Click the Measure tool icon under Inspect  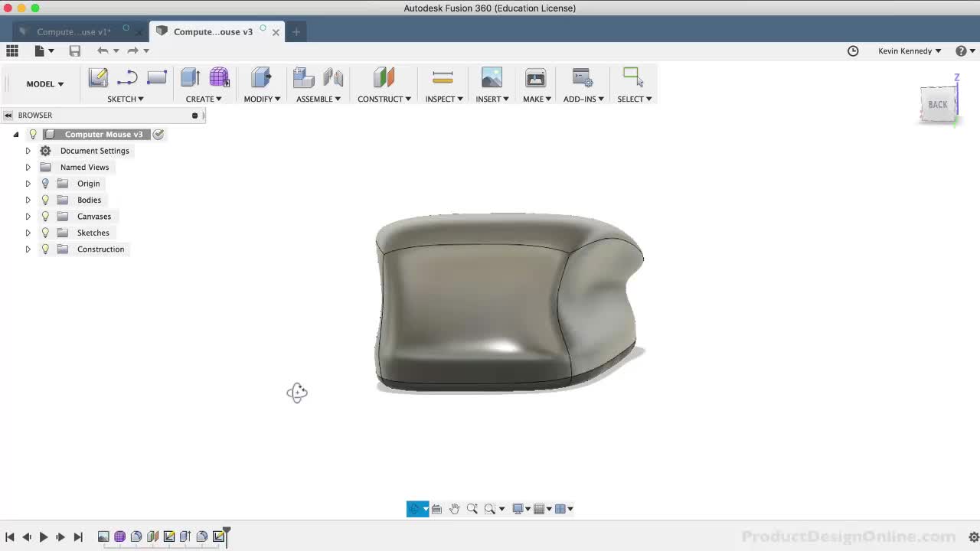click(x=443, y=77)
